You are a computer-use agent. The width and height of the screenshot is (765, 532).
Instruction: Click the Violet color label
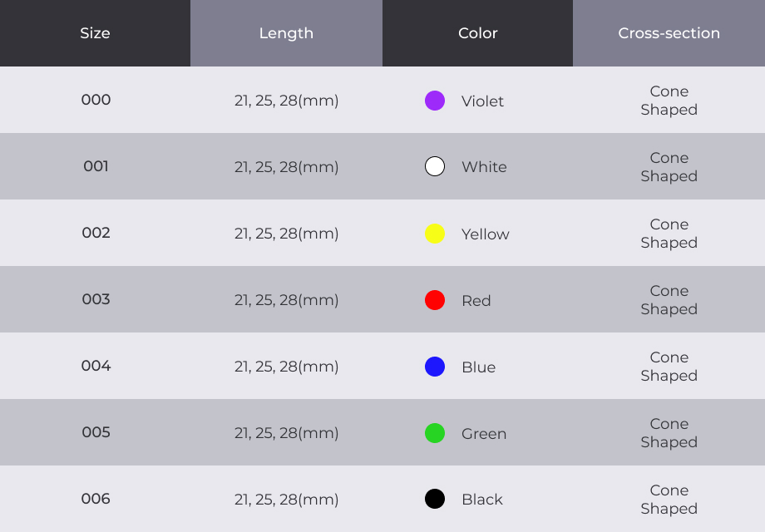click(x=482, y=101)
